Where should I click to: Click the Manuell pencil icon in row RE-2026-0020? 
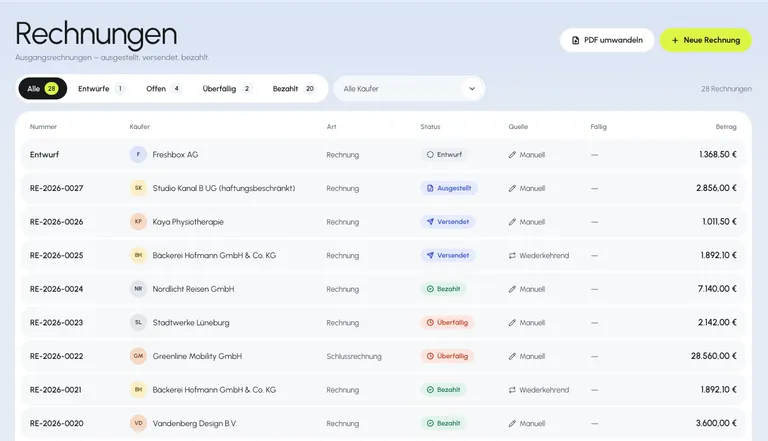512,423
